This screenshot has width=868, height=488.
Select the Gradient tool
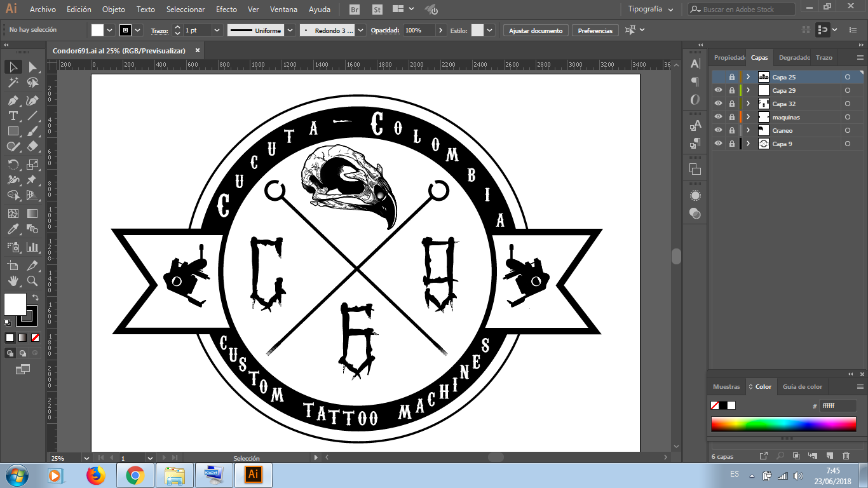[32, 213]
